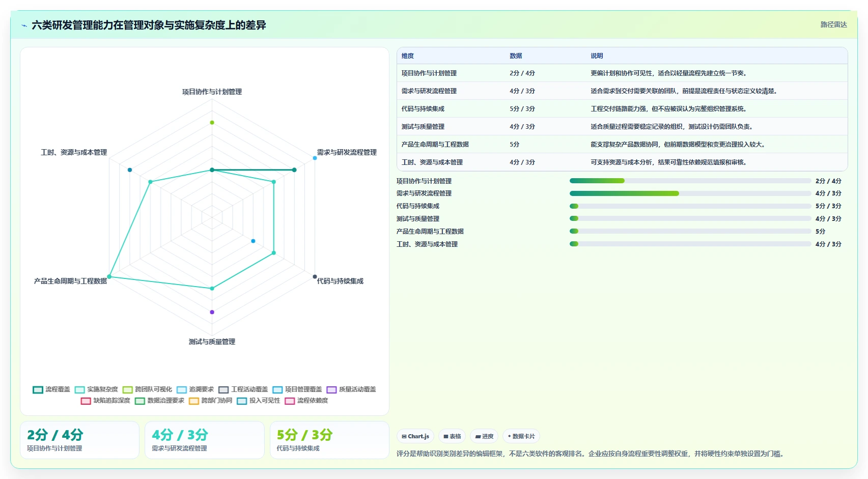
Task: Click the 路径雷达 label in header
Action: [x=833, y=24]
